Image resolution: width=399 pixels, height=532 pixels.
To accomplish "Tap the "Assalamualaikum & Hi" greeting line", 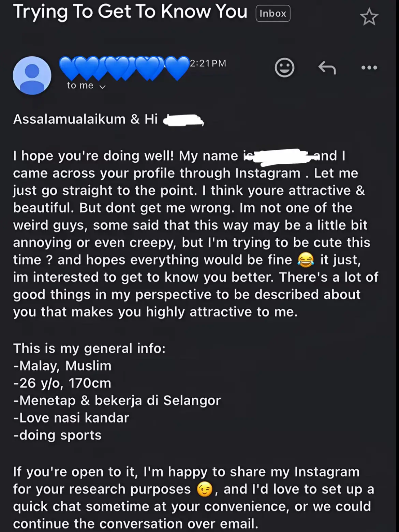I will (x=85, y=119).
